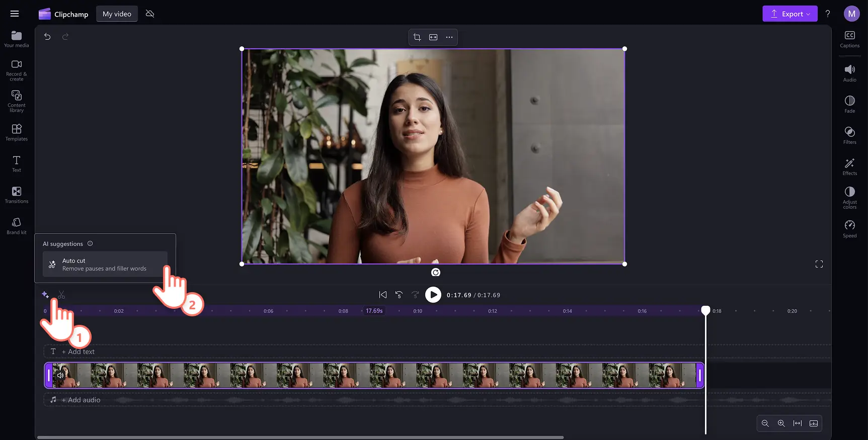Select Auto cut suggestion

click(105, 265)
